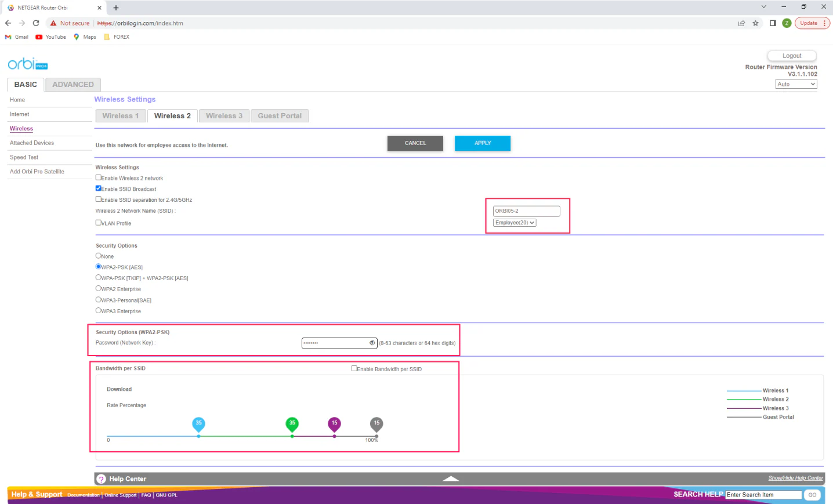Click the purple Wireless 3 slider marker
Viewport: 833px width, 504px height.
[334, 424]
